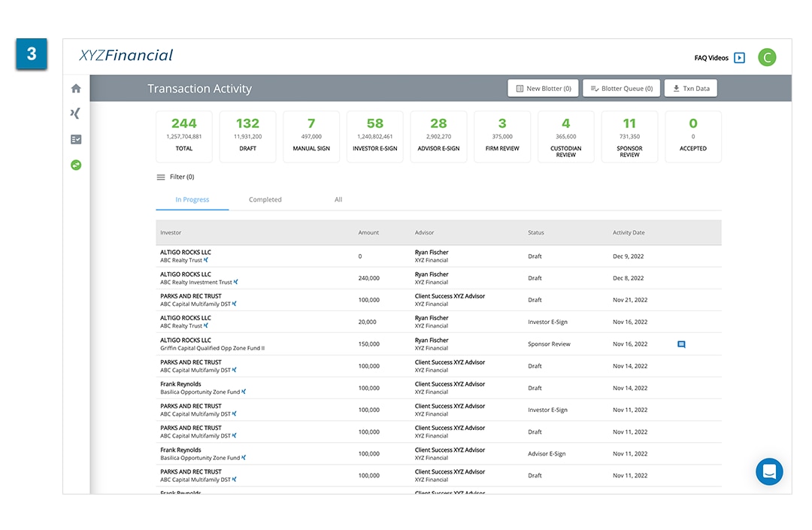Click the New Blotter (0) button
812x530 pixels.
click(x=542, y=89)
